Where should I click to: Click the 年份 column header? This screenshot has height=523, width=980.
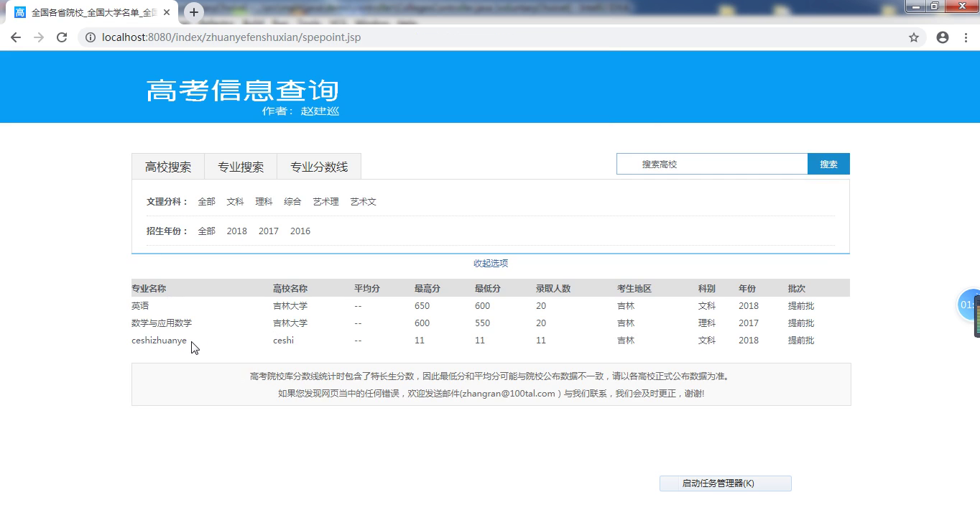(747, 289)
